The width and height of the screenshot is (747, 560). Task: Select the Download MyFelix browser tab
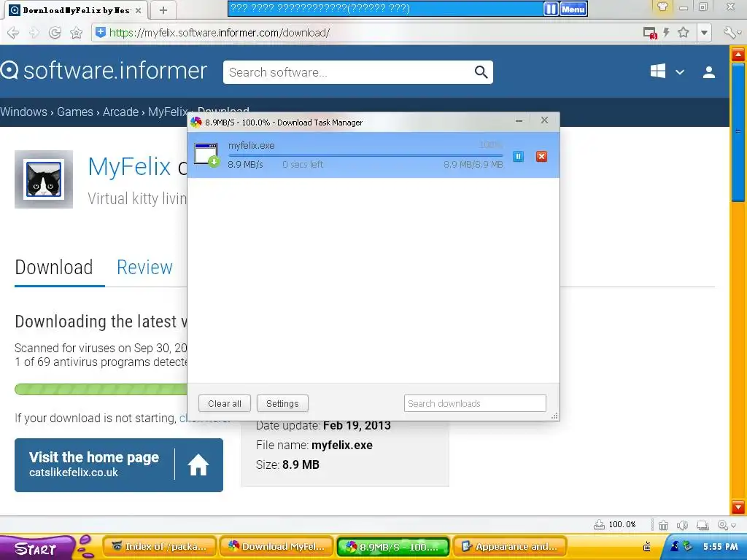pyautogui.click(x=74, y=10)
